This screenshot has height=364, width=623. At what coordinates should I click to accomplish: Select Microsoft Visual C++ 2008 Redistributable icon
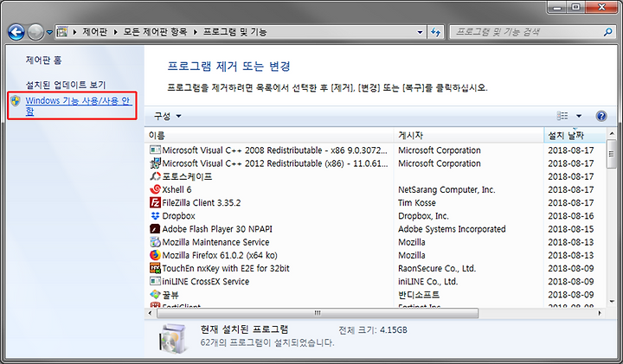(155, 150)
